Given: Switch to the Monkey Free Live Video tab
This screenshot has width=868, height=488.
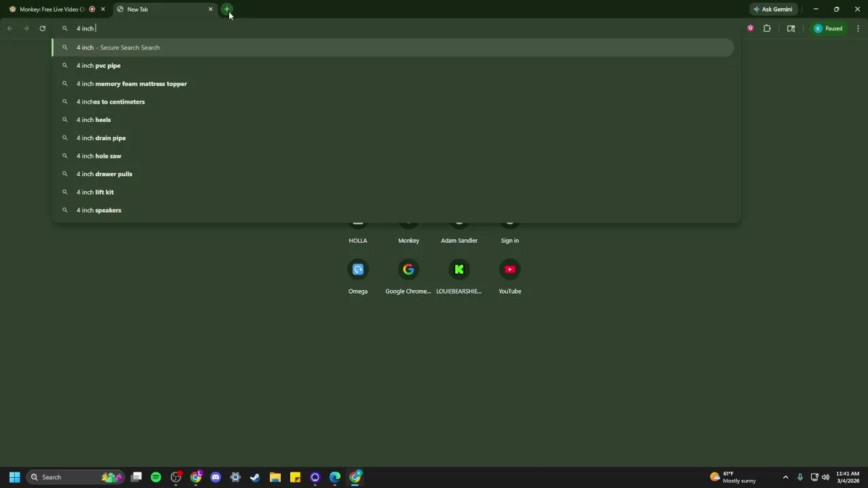Looking at the screenshot, I should point(52,9).
